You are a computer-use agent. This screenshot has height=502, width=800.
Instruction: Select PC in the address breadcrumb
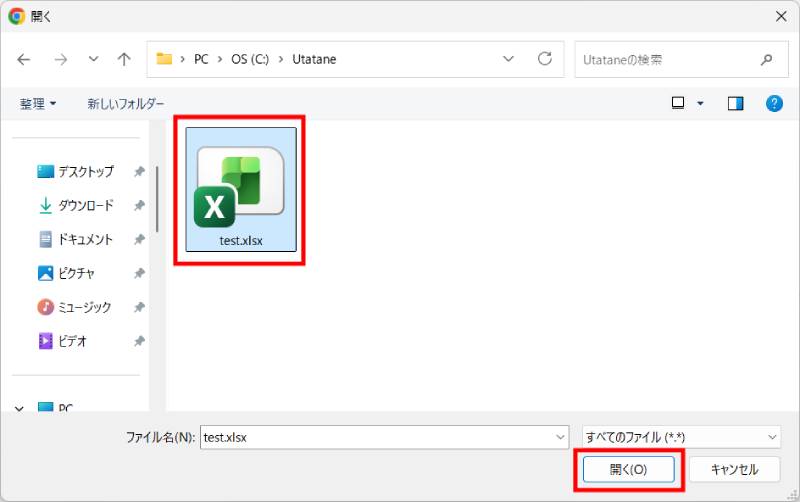201,59
